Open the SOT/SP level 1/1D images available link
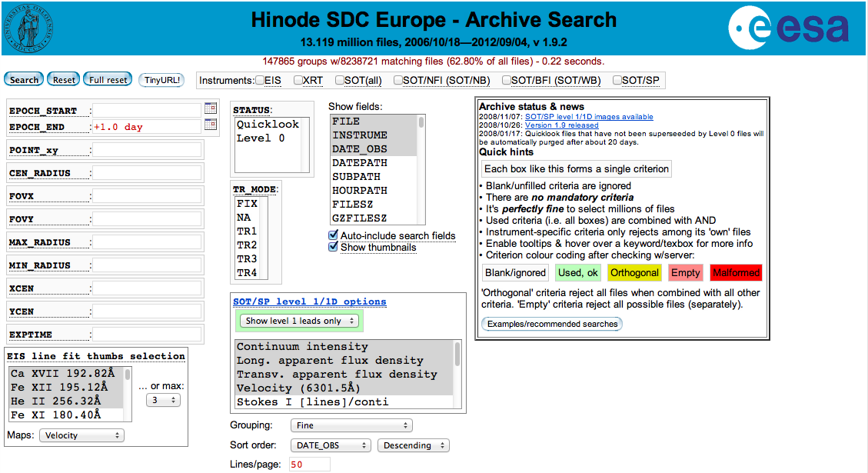Viewport: 868px width, 473px height. (x=589, y=117)
